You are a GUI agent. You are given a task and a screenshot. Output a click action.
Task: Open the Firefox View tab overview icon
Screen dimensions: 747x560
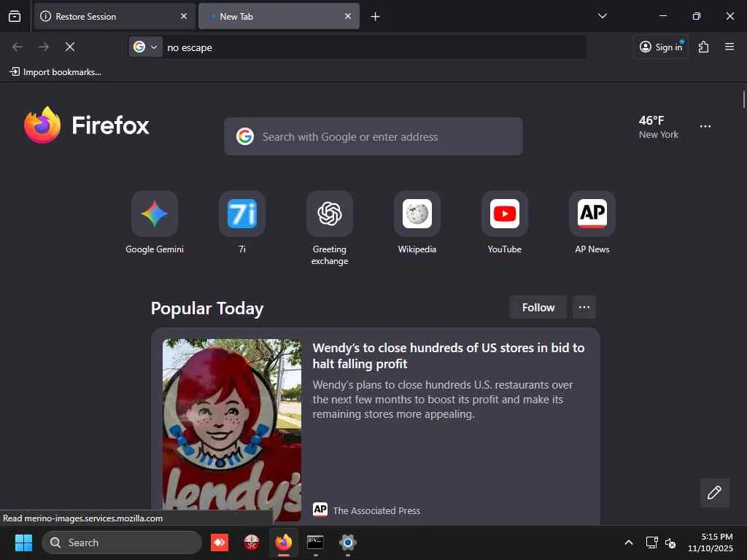(15, 16)
